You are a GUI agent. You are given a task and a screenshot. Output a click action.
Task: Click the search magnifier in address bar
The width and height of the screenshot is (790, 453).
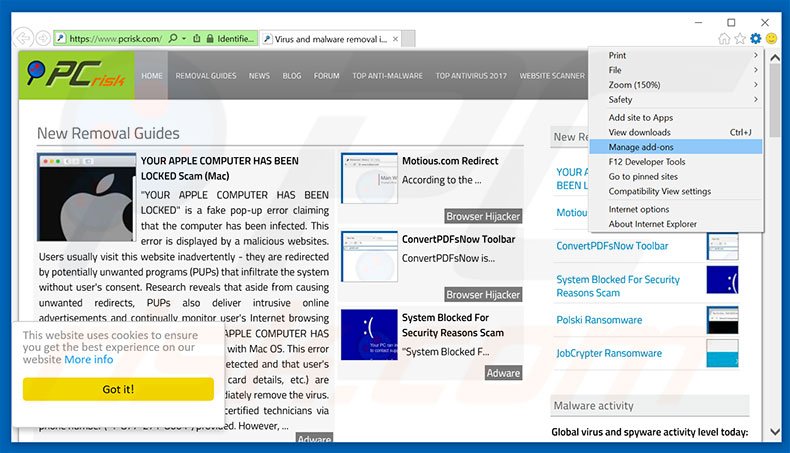[173, 38]
